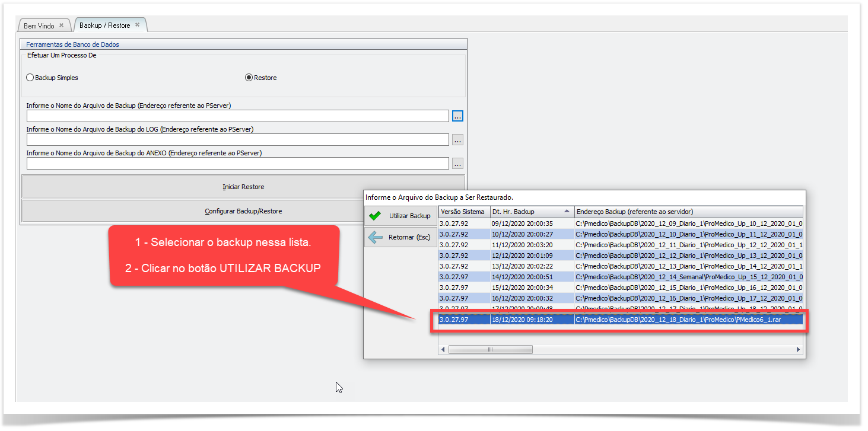Switch to the Bem Vindo tab

click(39, 25)
